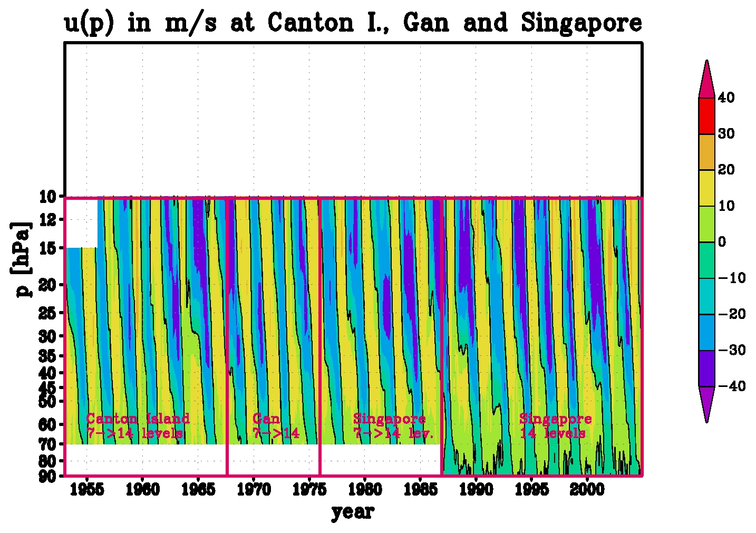The width and height of the screenshot is (756, 533).
Task: Click the teal colorbar segment between -10 and -20
Action: pos(706,296)
